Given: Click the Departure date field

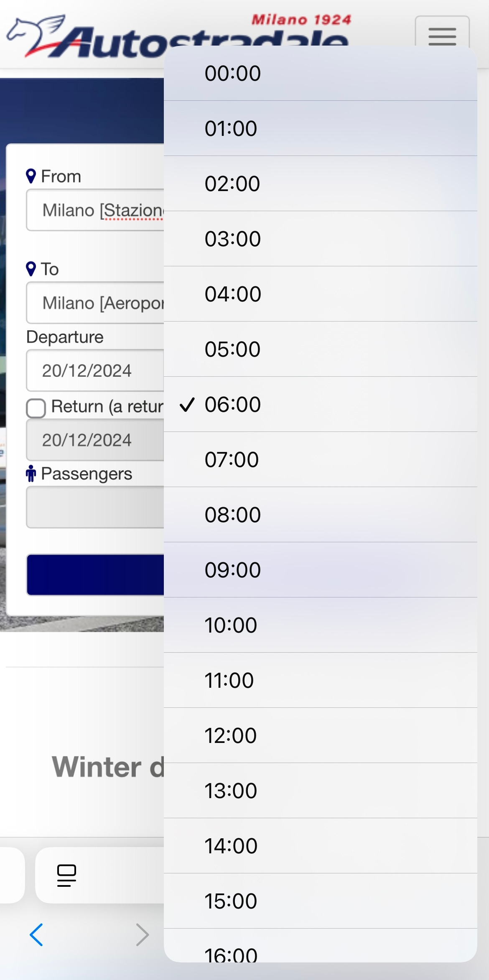Looking at the screenshot, I should coord(95,370).
